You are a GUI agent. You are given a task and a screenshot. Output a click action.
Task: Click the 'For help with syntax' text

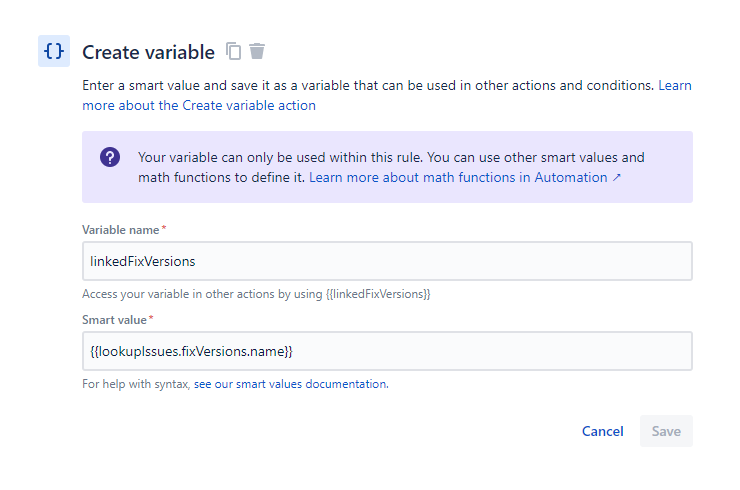136,383
